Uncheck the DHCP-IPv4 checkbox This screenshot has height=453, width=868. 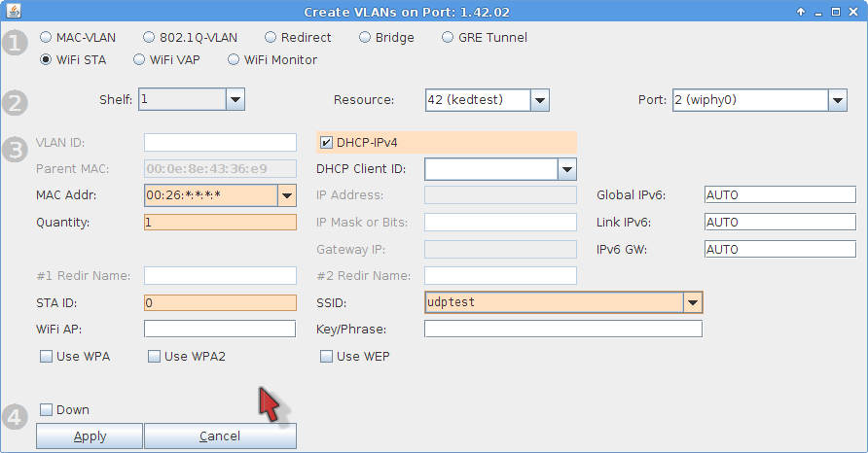(326, 143)
